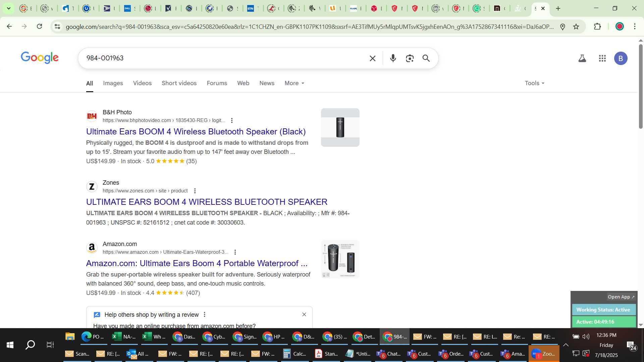Screen dimensions: 644x362
Task: Switch to Images results tab
Action: tap(113, 83)
